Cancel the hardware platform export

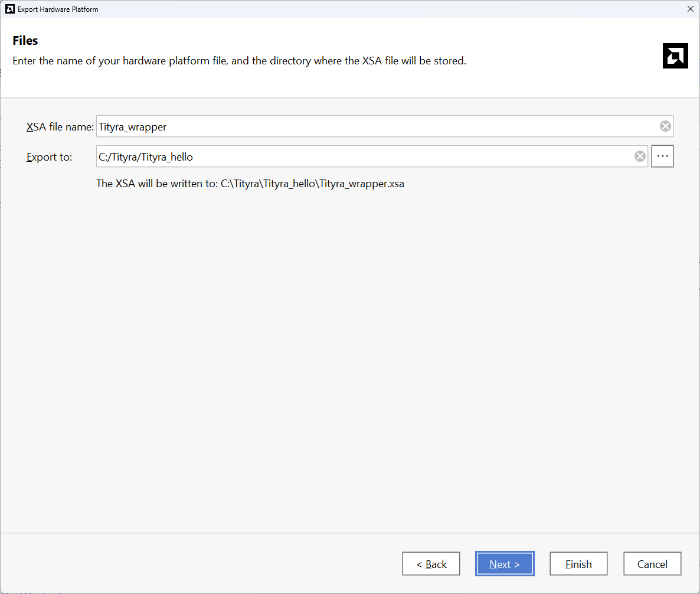(652, 564)
